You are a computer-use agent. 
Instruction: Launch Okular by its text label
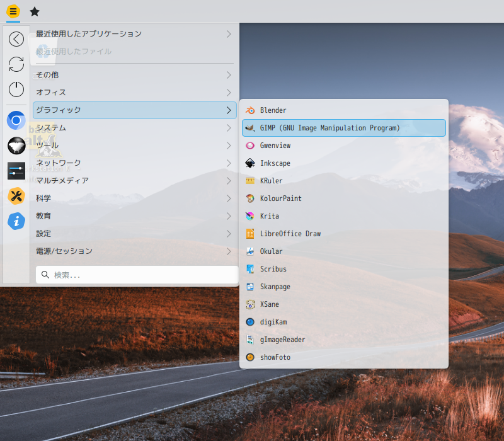tap(271, 251)
